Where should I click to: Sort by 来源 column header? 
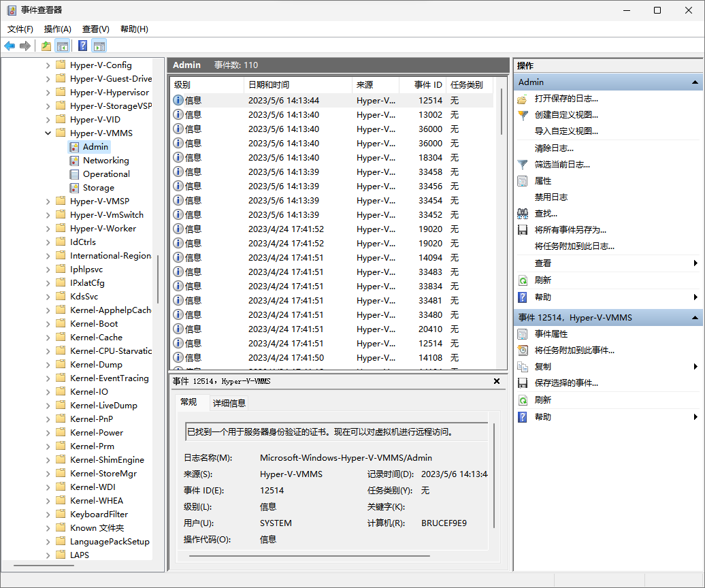coord(376,85)
